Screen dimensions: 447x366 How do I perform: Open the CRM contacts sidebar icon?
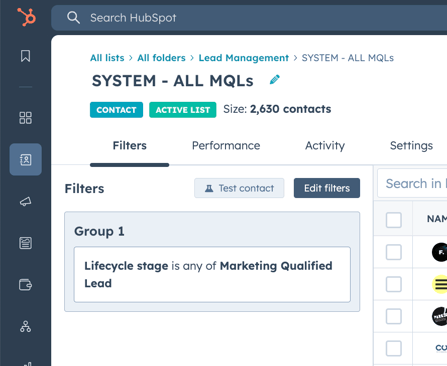26,160
